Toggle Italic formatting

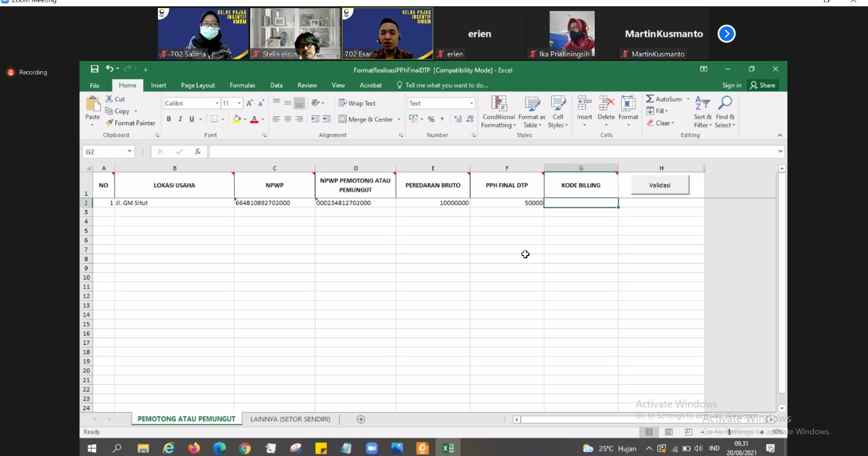180,119
